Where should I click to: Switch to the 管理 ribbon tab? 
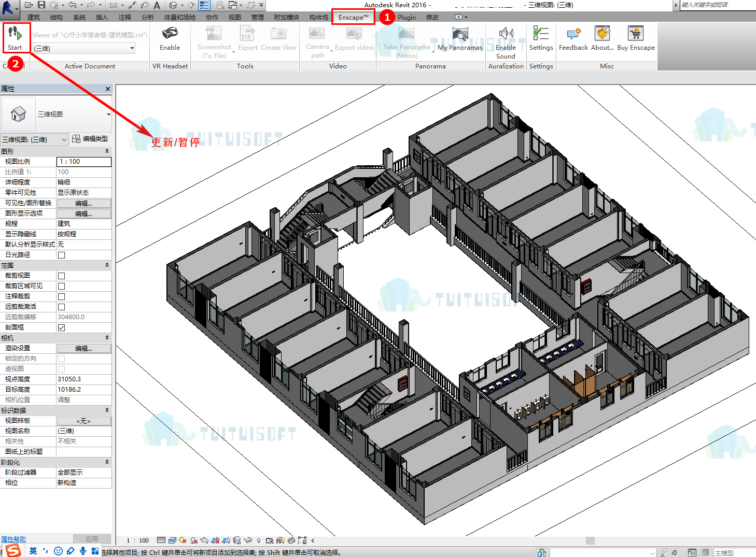coord(258,18)
